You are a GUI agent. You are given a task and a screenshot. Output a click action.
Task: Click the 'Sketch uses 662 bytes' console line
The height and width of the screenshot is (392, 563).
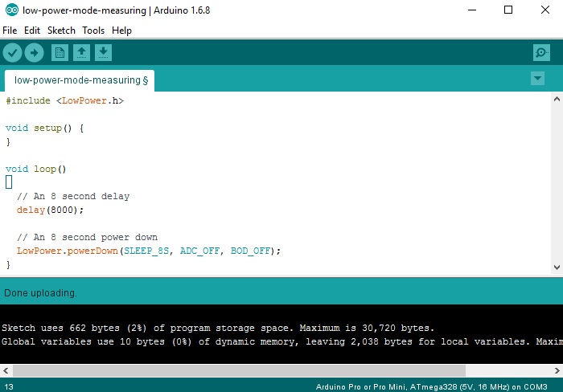coord(218,328)
